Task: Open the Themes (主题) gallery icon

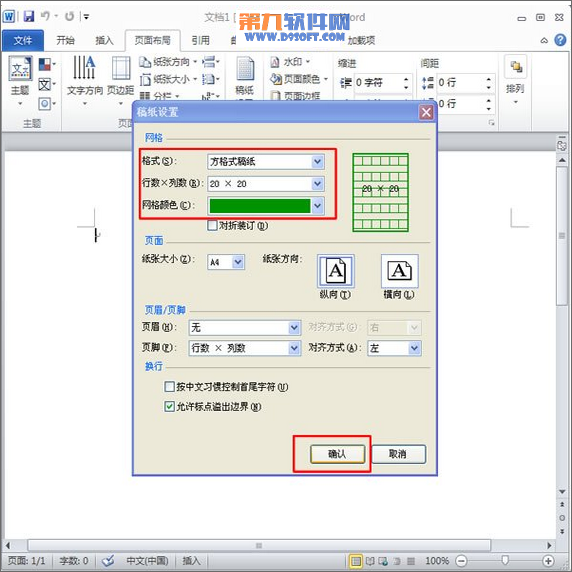Action: click(20, 68)
